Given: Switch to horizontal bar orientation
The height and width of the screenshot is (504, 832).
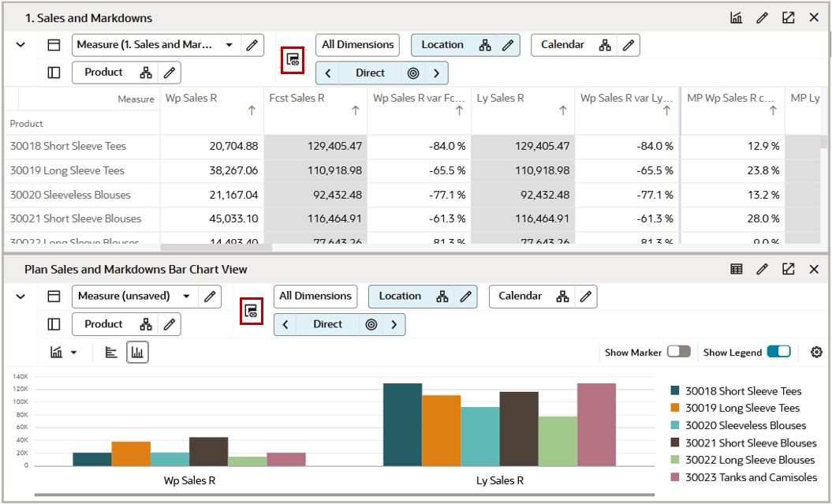Looking at the screenshot, I should 111,353.
